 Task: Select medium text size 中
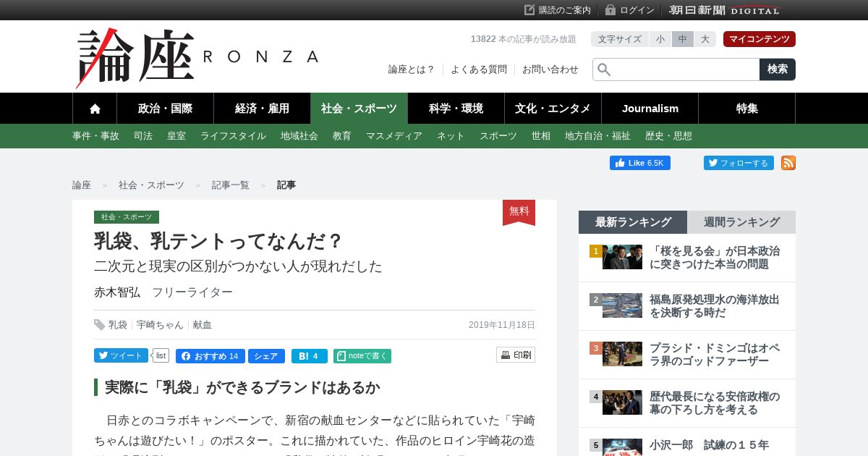click(x=683, y=39)
